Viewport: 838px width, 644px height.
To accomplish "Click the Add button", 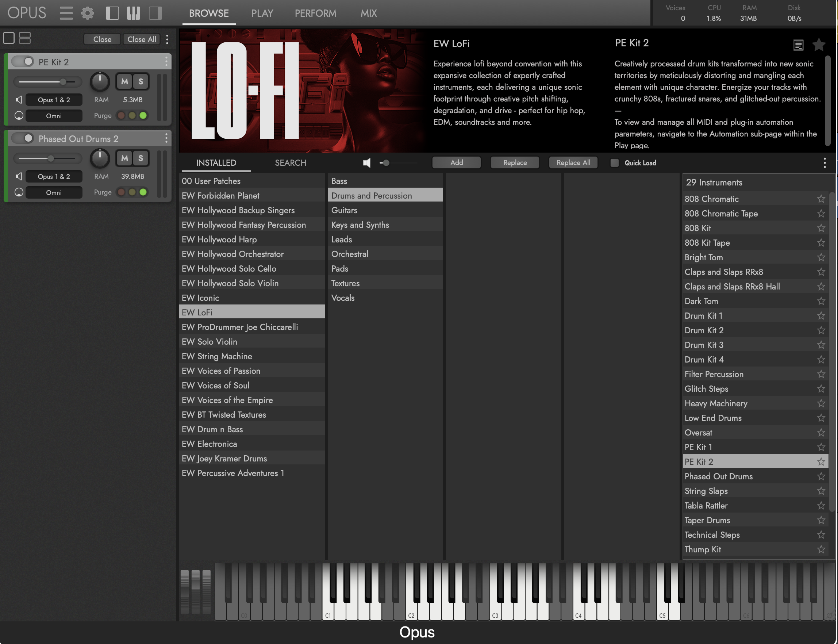I will 456,162.
